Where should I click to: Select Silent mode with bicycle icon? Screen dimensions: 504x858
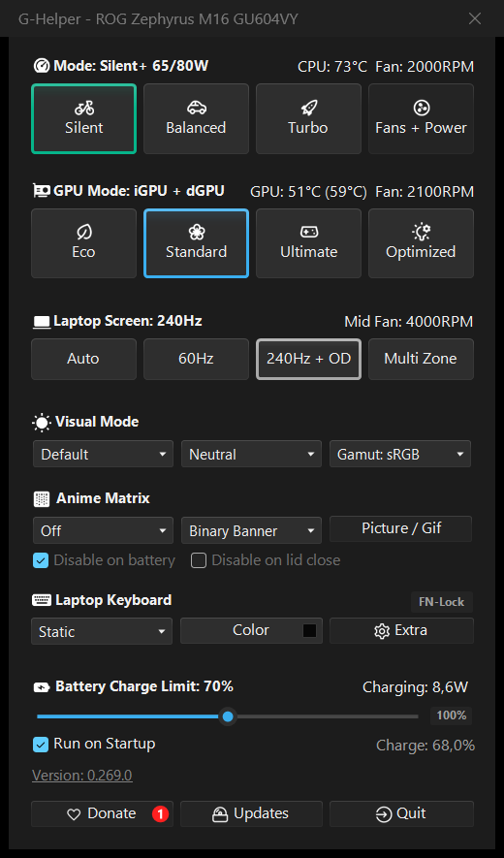[83, 118]
